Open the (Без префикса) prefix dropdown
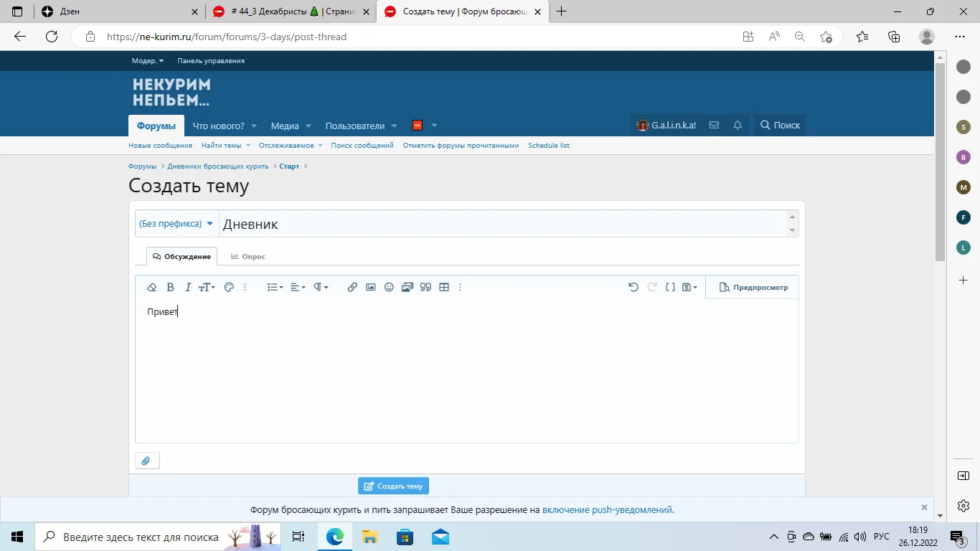This screenshot has width=980, height=551. [x=176, y=224]
